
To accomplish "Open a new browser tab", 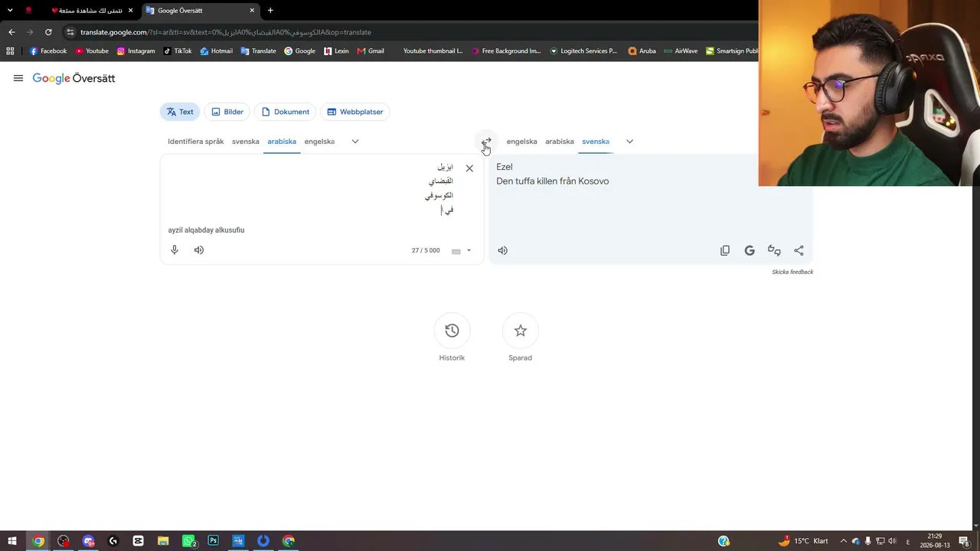I will click(270, 11).
